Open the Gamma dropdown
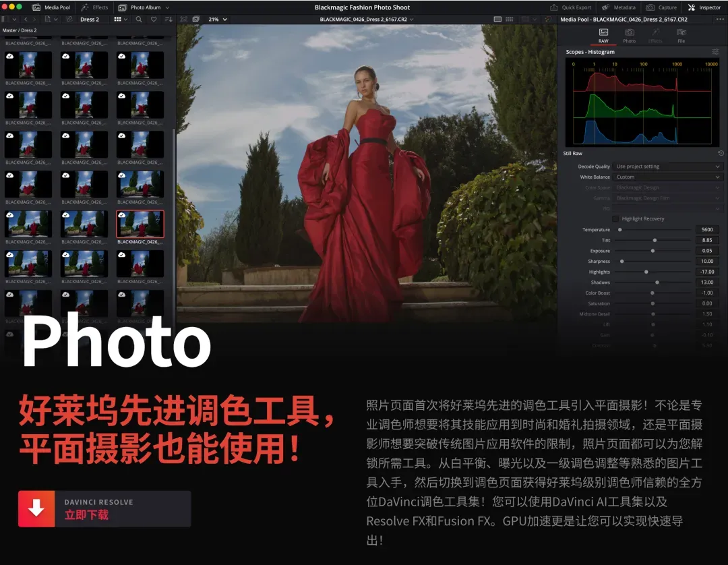Image resolution: width=728 pixels, height=565 pixels. (668, 198)
